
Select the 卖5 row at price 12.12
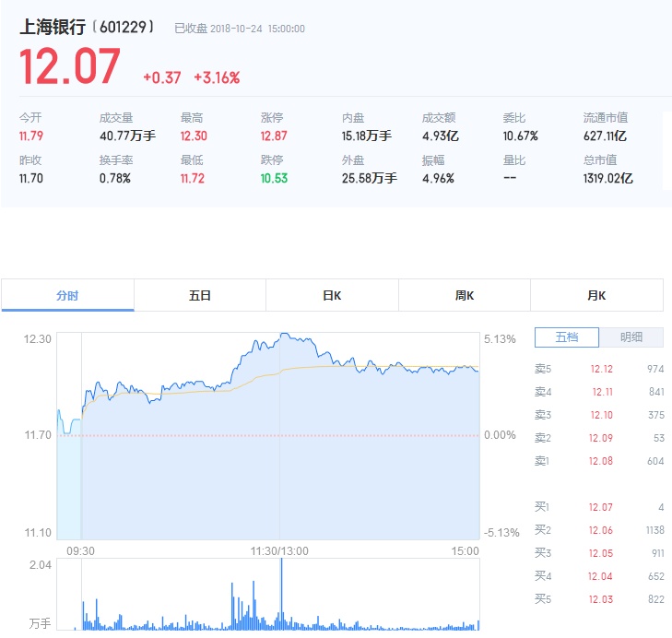(599, 369)
